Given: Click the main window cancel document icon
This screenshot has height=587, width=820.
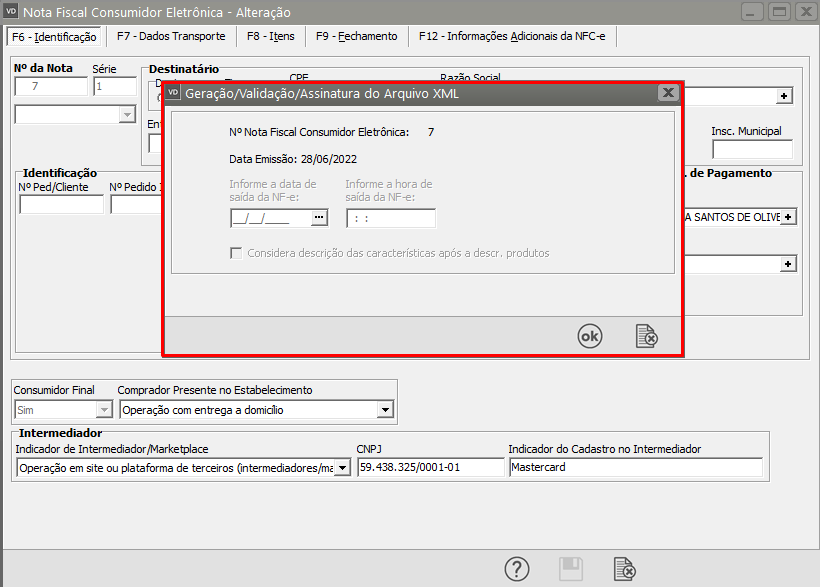Looking at the screenshot, I should [624, 569].
